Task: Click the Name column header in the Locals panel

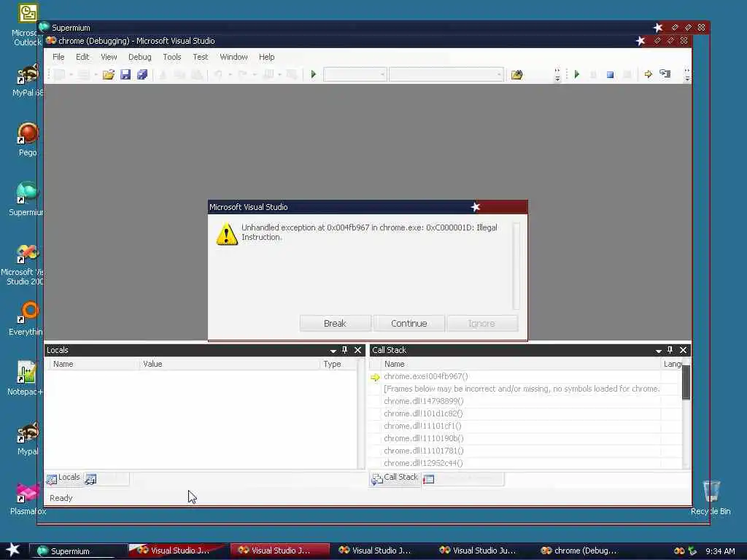Action: pyautogui.click(x=93, y=364)
